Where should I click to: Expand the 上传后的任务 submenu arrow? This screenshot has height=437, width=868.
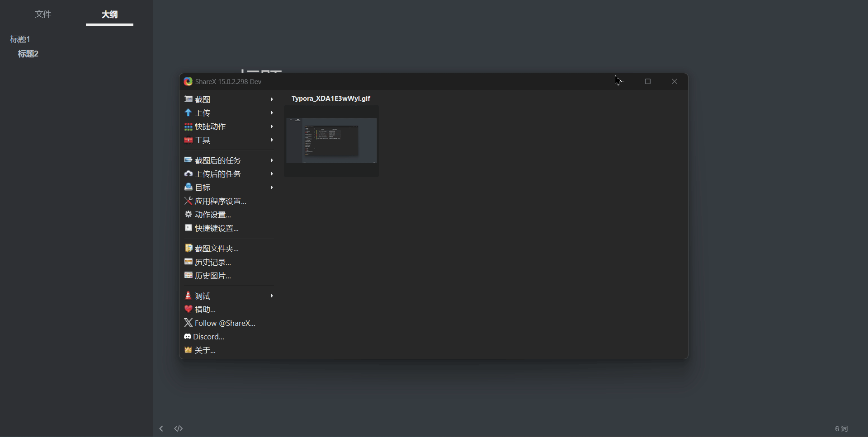point(272,174)
